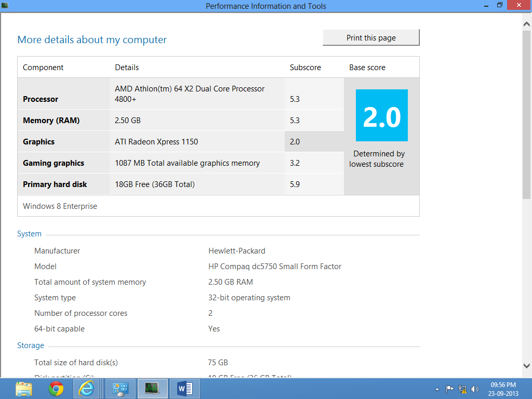The width and height of the screenshot is (532, 399).
Task: Click the blue 2.0 base score box
Action: pos(381,115)
